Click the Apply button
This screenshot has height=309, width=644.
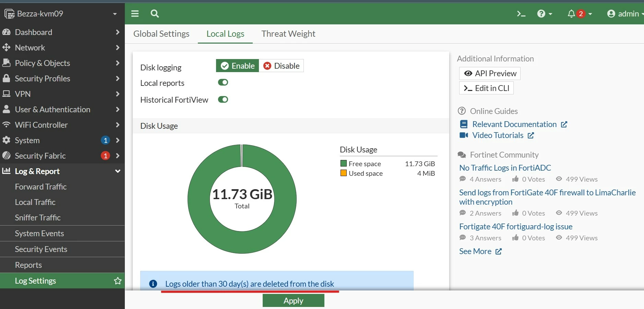294,300
